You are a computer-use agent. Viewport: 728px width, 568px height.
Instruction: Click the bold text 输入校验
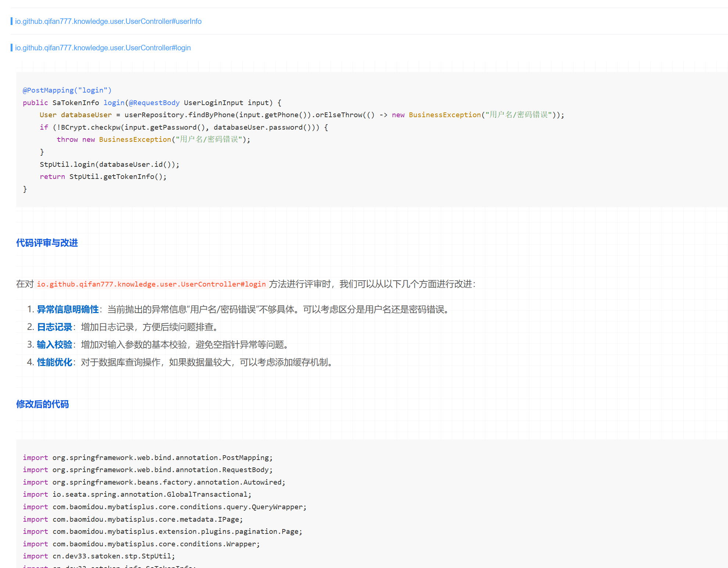click(x=55, y=345)
